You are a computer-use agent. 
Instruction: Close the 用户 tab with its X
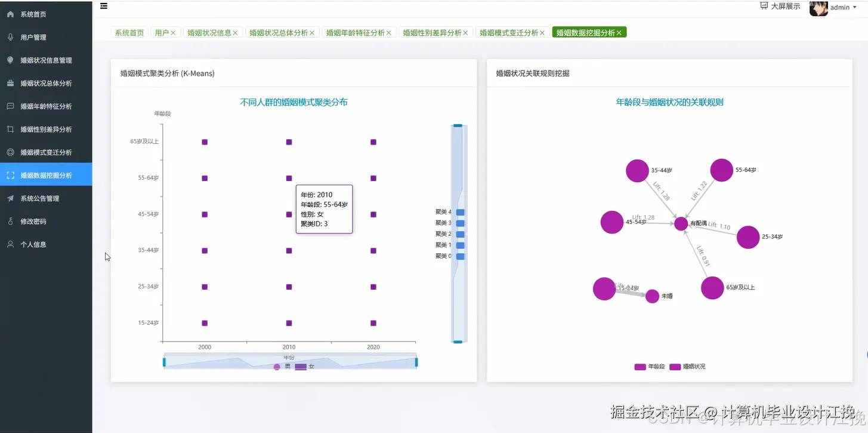(x=173, y=33)
